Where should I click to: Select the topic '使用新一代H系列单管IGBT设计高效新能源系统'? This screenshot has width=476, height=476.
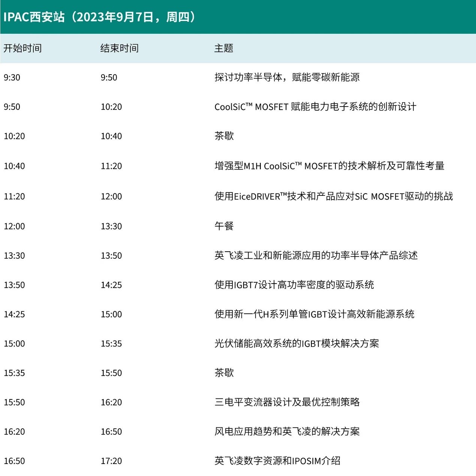coord(314,314)
